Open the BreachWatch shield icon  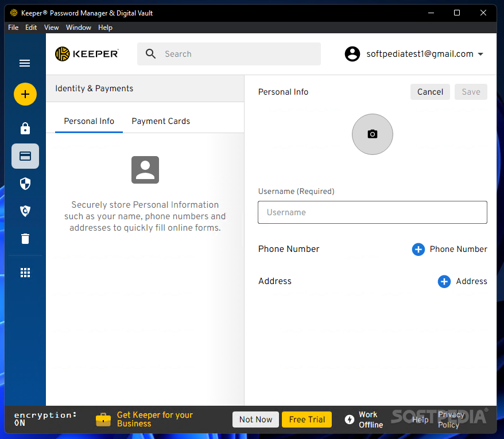click(25, 211)
